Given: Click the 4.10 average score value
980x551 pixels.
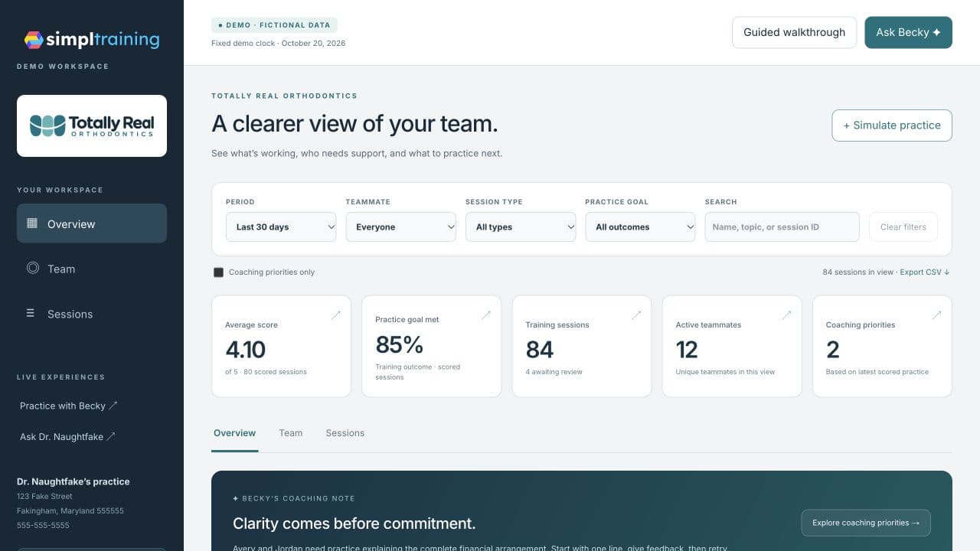Looking at the screenshot, I should (x=246, y=350).
